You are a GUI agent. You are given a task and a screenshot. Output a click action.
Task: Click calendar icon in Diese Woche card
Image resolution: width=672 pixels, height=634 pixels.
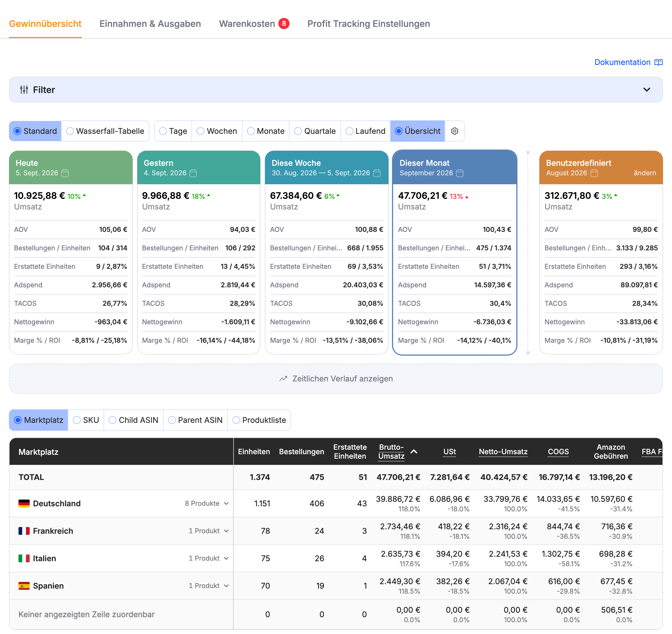(377, 173)
